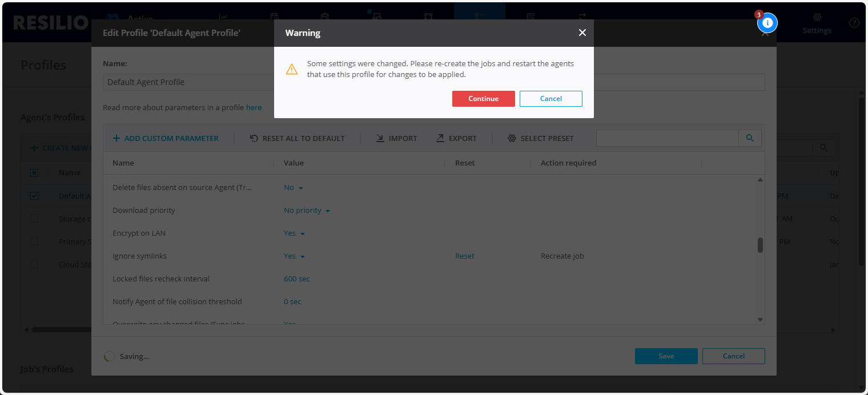Click Select Preset gear icon
Image resolution: width=868 pixels, height=395 pixels.
tap(512, 138)
